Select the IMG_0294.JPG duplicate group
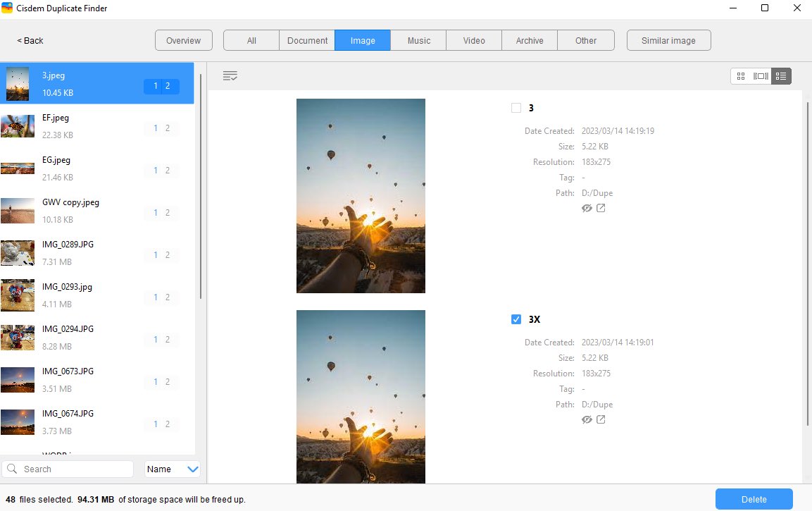This screenshot has width=812, height=511. point(97,338)
